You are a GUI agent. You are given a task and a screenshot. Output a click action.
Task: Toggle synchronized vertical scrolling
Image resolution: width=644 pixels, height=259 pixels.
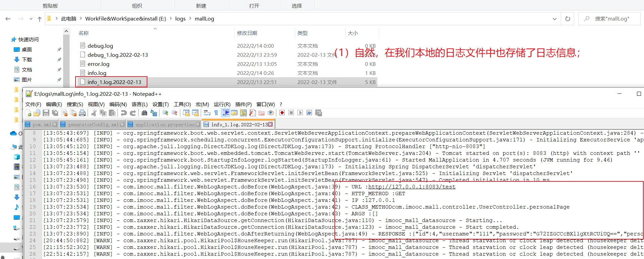pyautogui.click(x=186, y=113)
